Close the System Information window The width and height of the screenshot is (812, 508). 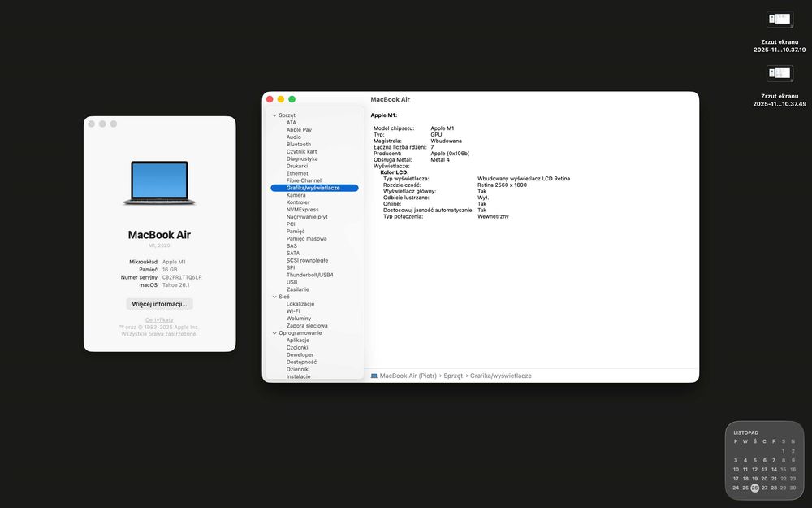pyautogui.click(x=270, y=99)
